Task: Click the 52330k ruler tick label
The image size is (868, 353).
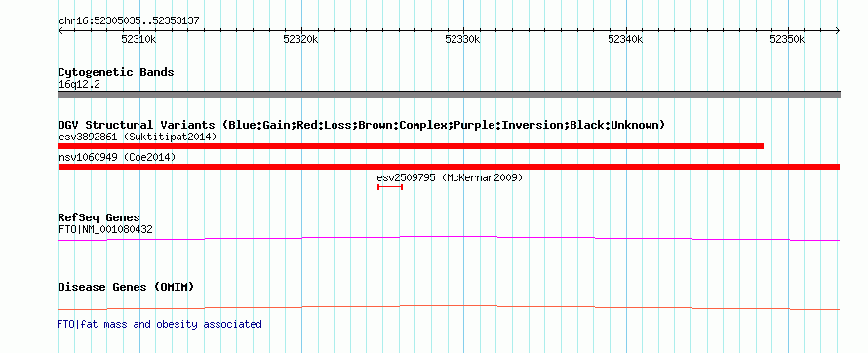Action: [463, 39]
